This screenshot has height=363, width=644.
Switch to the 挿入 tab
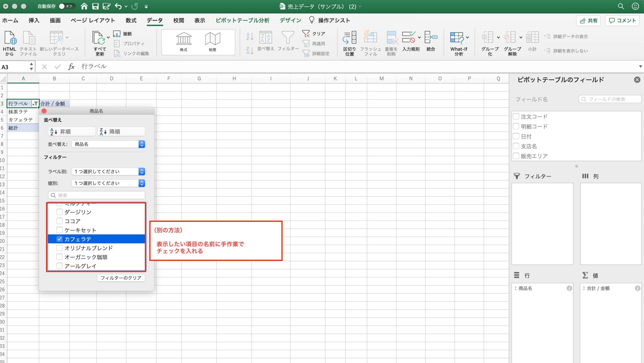coord(34,20)
